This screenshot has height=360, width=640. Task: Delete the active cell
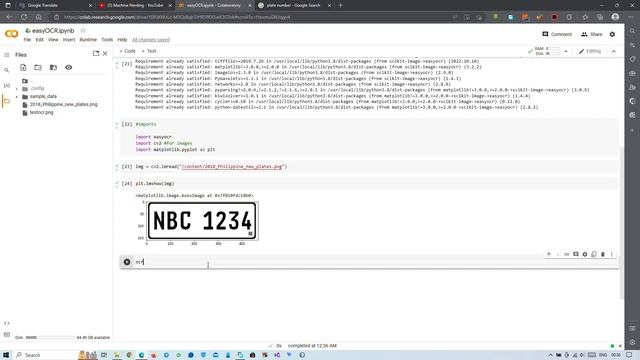coord(602,254)
